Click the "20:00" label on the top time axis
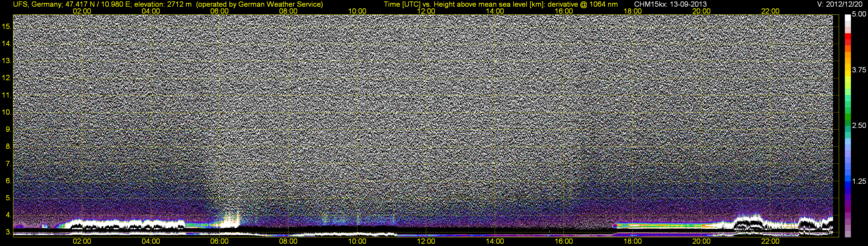The width and height of the screenshot is (868, 246). point(702,11)
